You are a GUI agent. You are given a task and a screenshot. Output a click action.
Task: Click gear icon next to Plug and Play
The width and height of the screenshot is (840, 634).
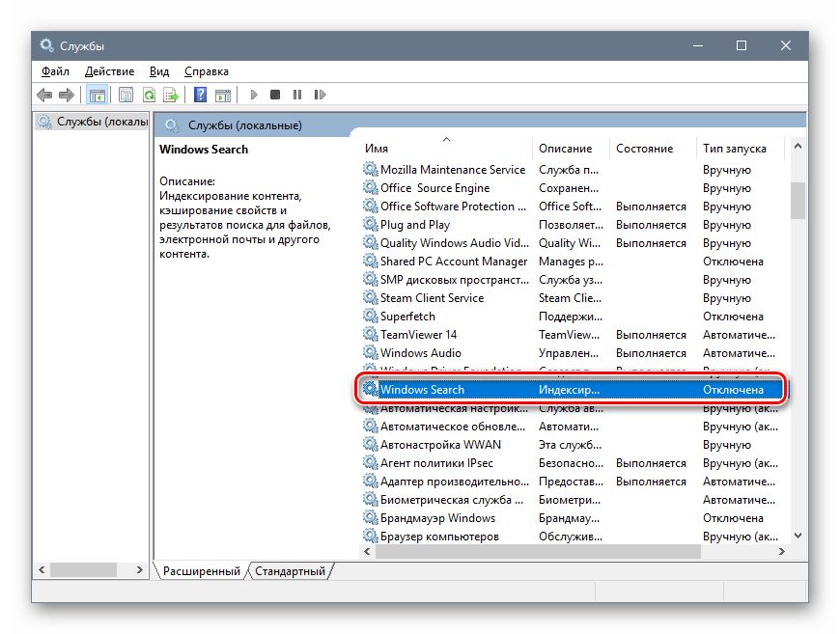point(370,224)
